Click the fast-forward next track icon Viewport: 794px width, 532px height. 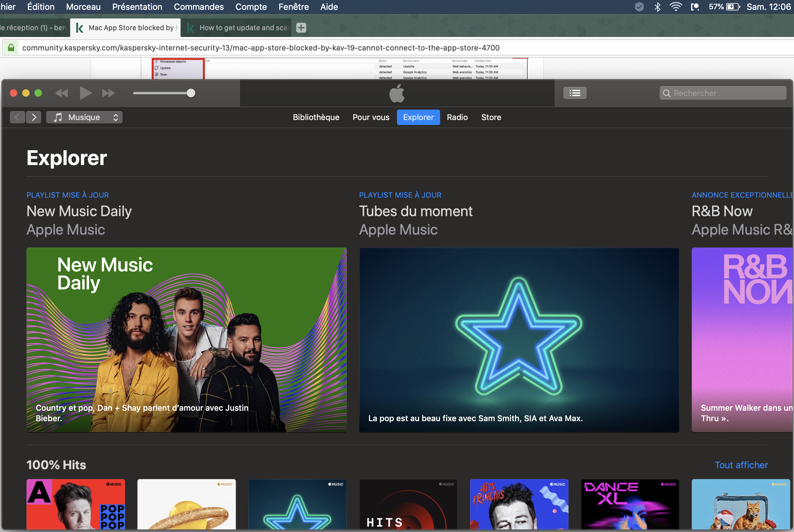(108, 93)
